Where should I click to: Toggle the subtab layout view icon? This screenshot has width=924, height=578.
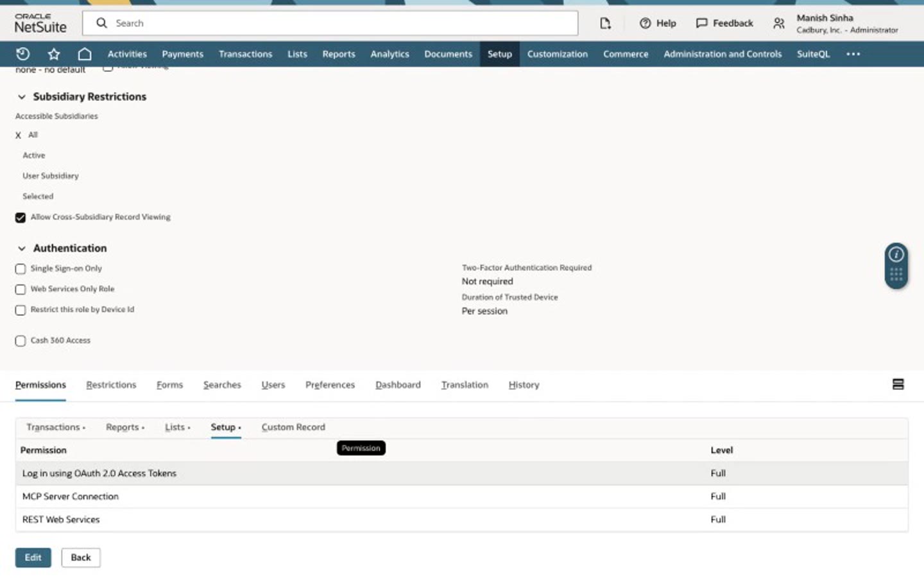pyautogui.click(x=898, y=384)
